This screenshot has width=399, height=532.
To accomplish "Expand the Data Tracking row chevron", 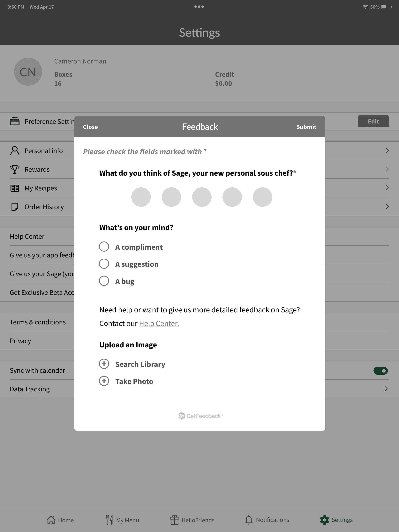I will (386, 389).
